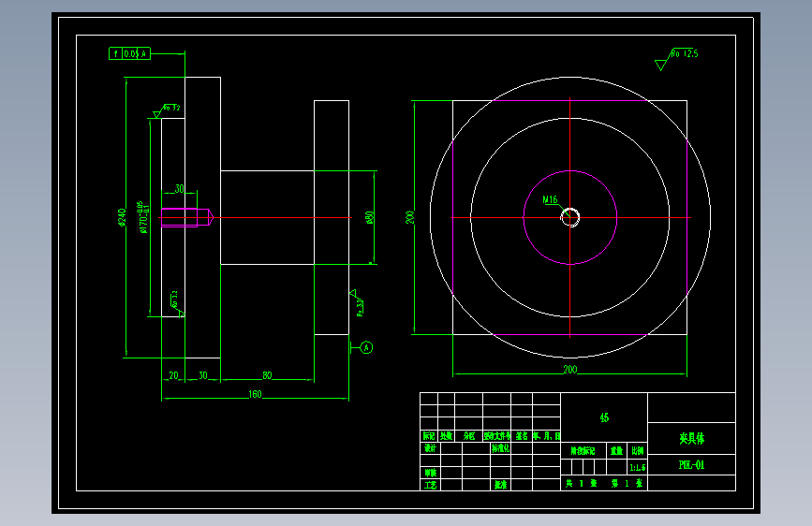Select the 审核 row label
812x526 pixels.
click(x=430, y=473)
